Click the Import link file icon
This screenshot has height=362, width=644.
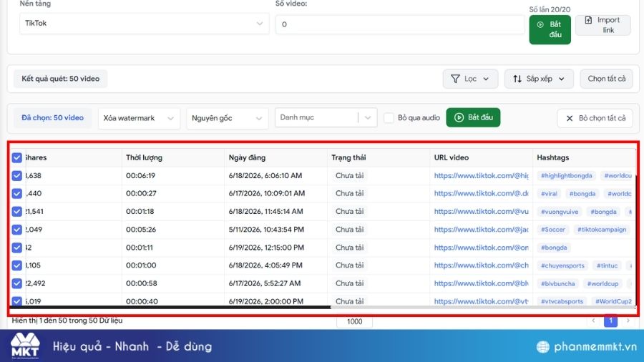588,20
